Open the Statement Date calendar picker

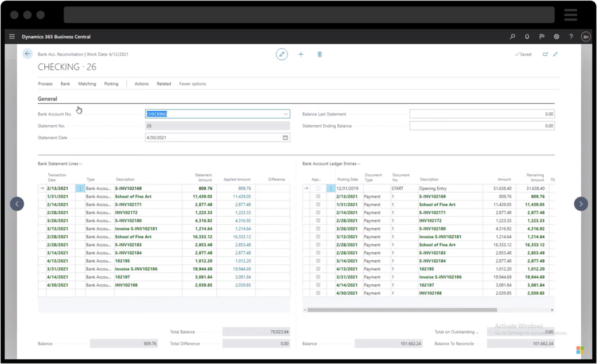click(285, 137)
